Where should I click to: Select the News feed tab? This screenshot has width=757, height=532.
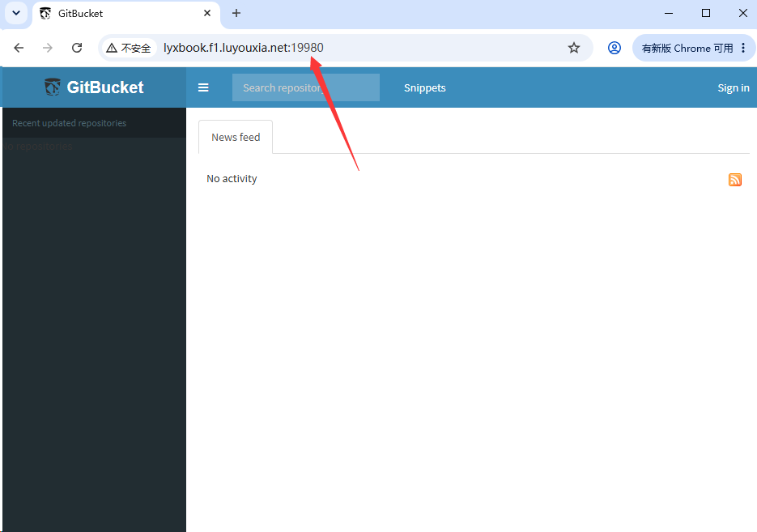tap(236, 137)
